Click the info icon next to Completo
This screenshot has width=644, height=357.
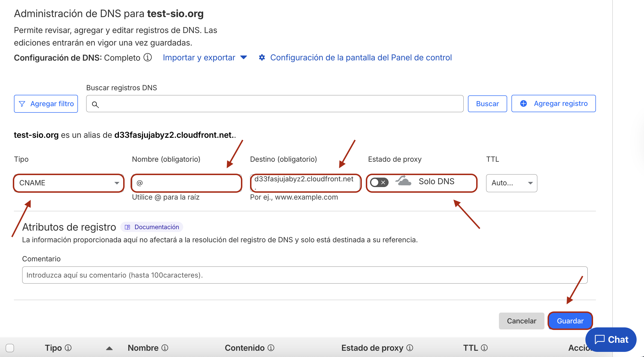tap(148, 58)
